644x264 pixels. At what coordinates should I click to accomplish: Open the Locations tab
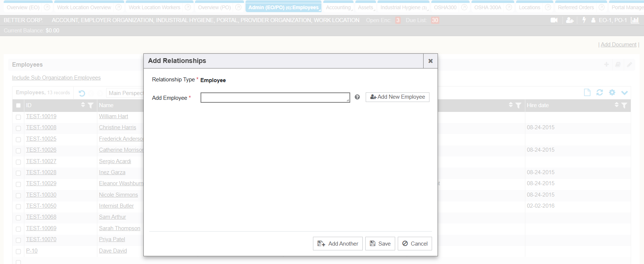(529, 7)
